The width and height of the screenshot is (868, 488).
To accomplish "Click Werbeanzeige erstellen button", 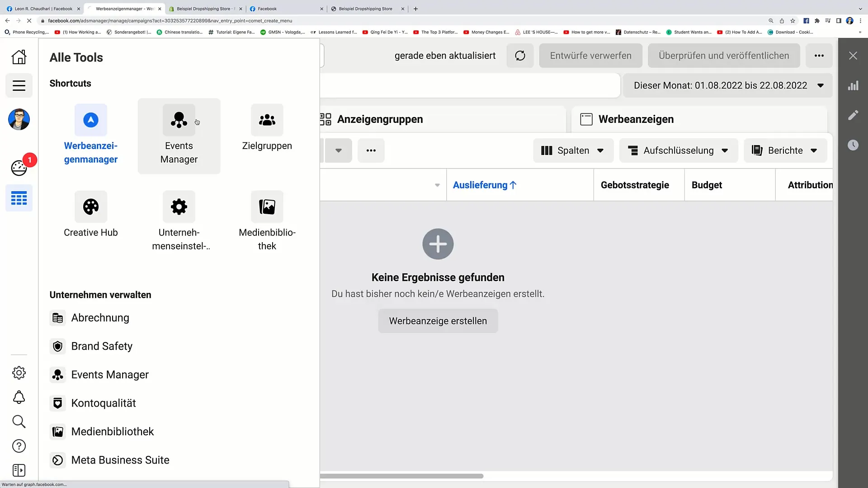I will tap(438, 320).
